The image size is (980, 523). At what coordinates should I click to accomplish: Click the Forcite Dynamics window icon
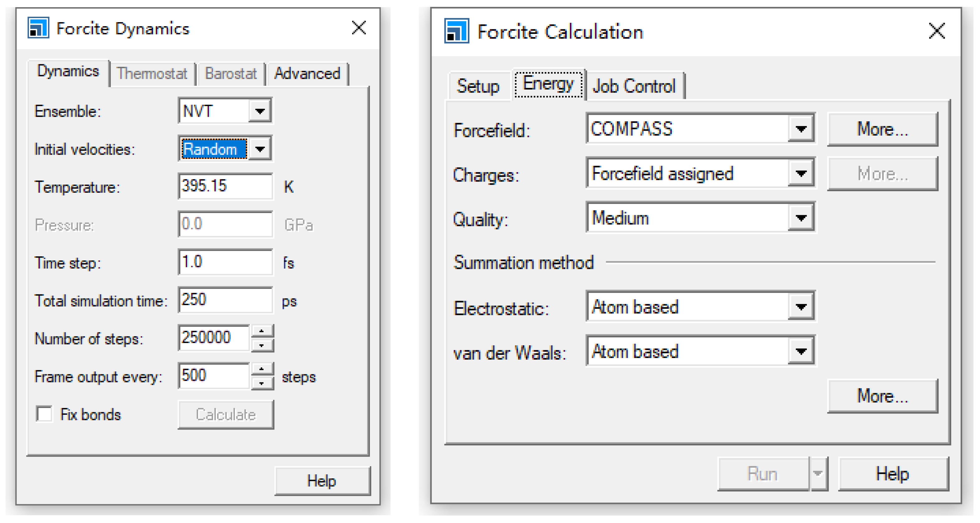(x=38, y=28)
